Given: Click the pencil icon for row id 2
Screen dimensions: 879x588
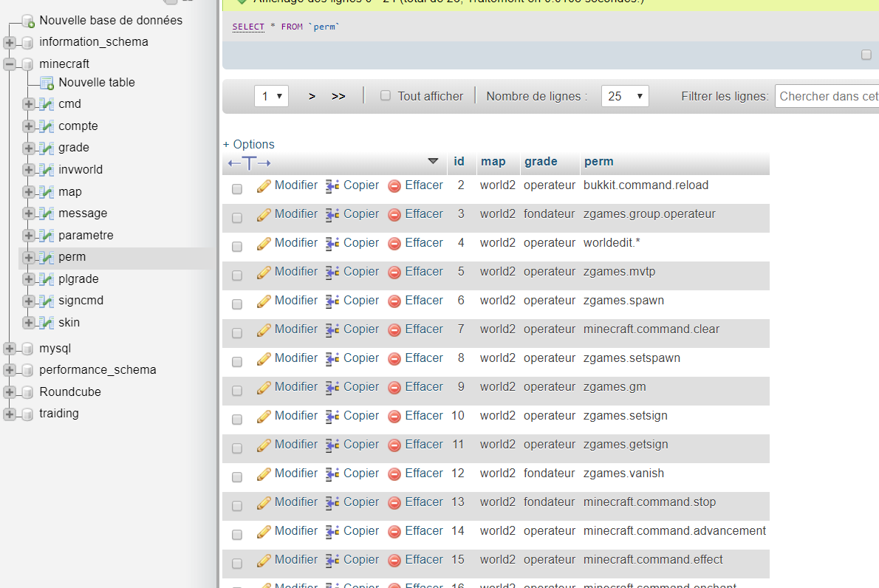Looking at the screenshot, I should click(x=264, y=186).
